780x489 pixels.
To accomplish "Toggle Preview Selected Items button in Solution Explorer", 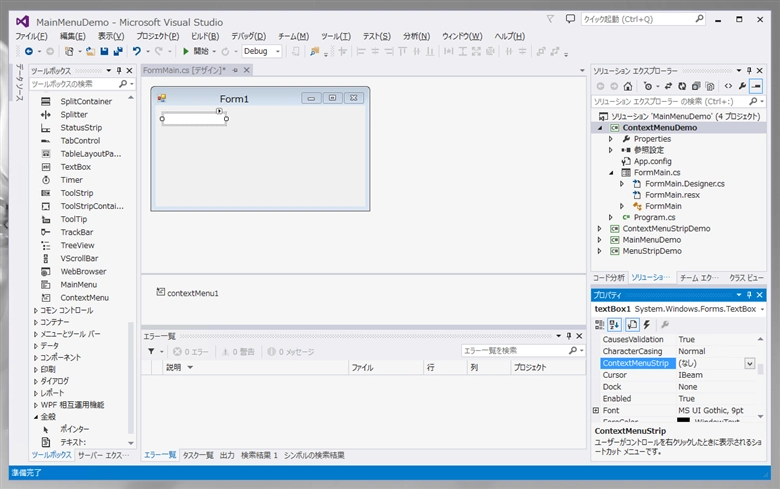I will 756,86.
